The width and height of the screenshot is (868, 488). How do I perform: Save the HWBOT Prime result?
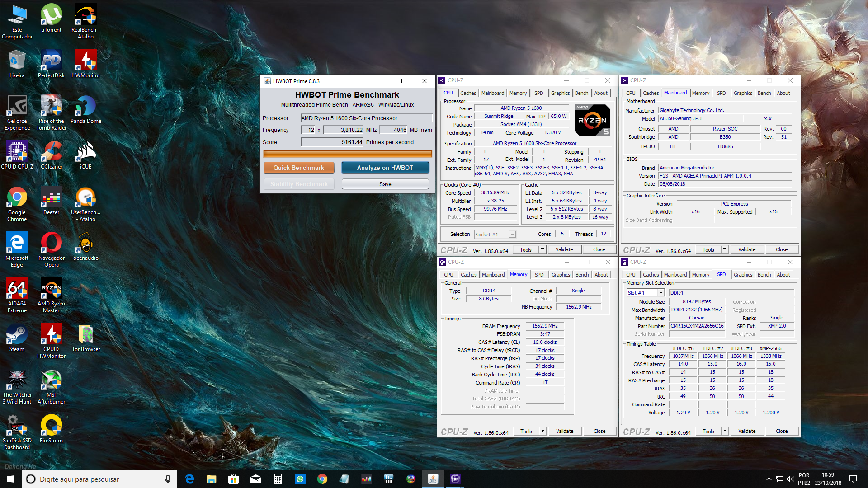385,184
